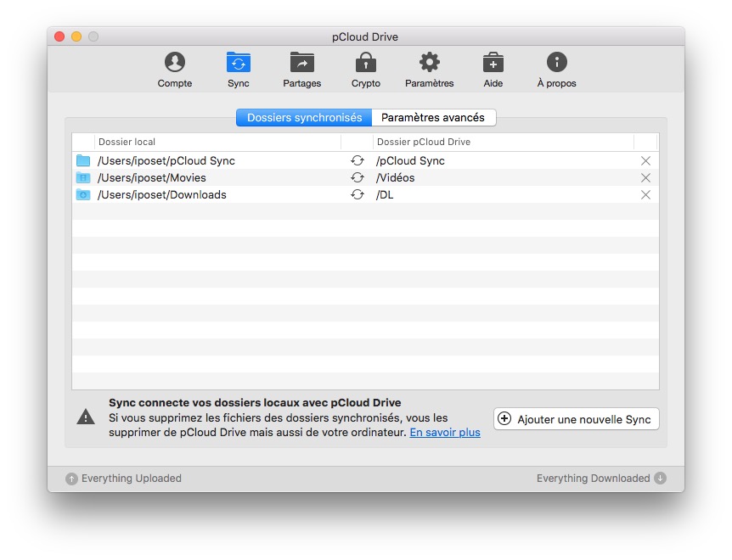Image resolution: width=732 pixels, height=560 pixels.
Task: Click the Everything Downloaded arrow icon
Action: tap(660, 478)
